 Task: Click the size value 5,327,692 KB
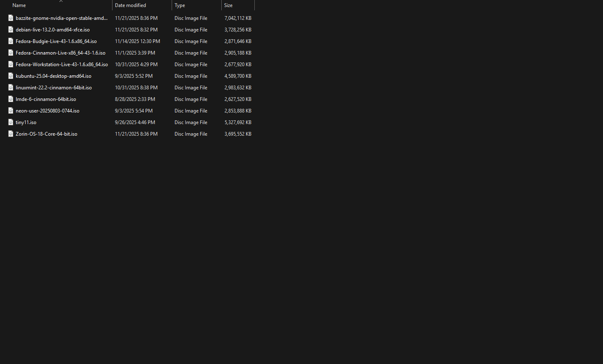[x=238, y=122]
